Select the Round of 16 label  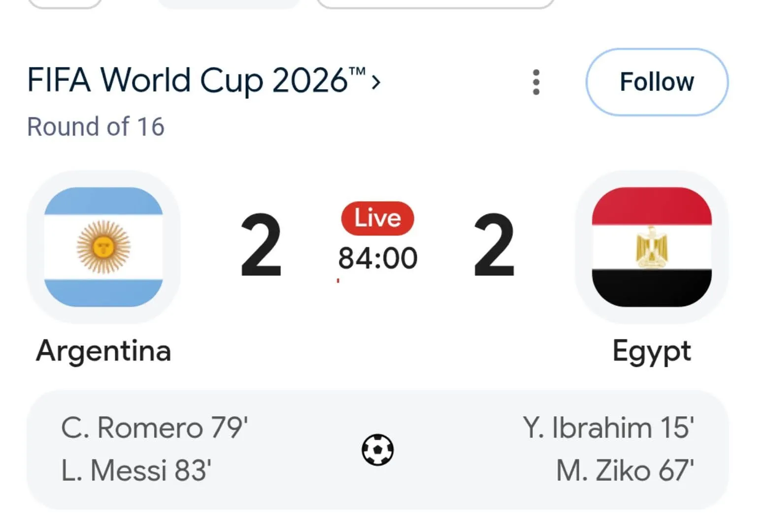(96, 127)
